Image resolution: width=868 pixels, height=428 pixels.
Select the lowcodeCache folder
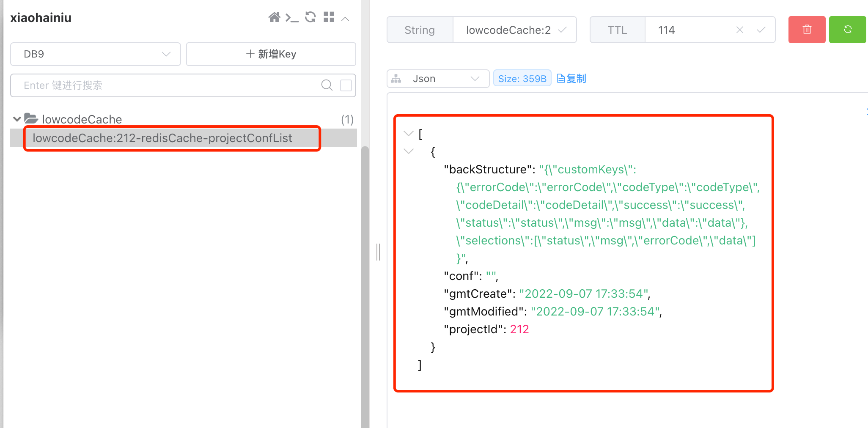[82, 119]
